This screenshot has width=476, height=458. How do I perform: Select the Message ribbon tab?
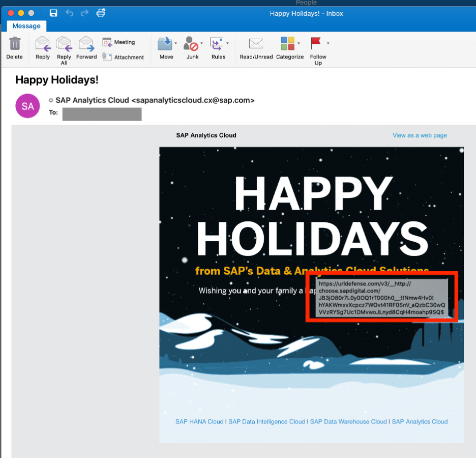coord(26,26)
